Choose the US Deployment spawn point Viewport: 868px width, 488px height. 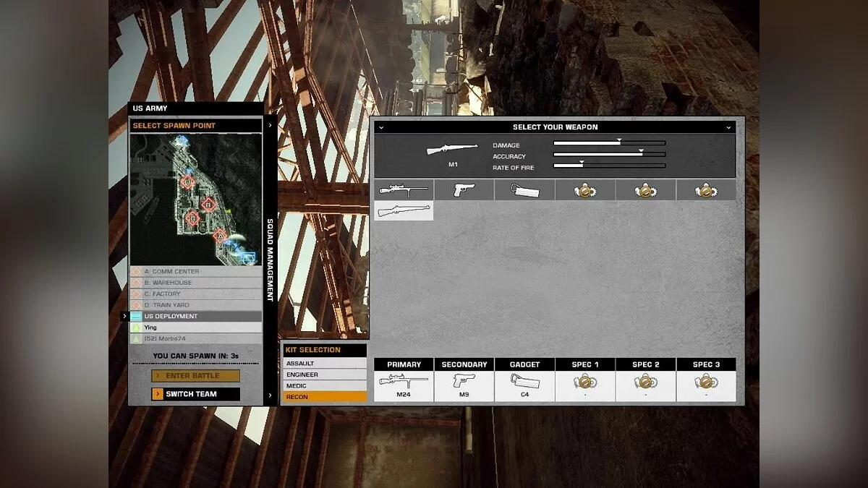click(x=195, y=317)
